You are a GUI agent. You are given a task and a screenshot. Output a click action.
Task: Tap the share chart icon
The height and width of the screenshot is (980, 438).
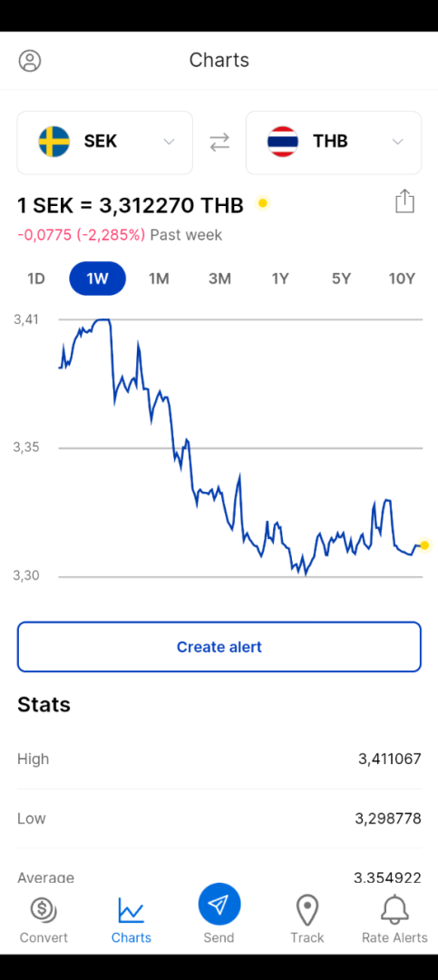point(404,201)
